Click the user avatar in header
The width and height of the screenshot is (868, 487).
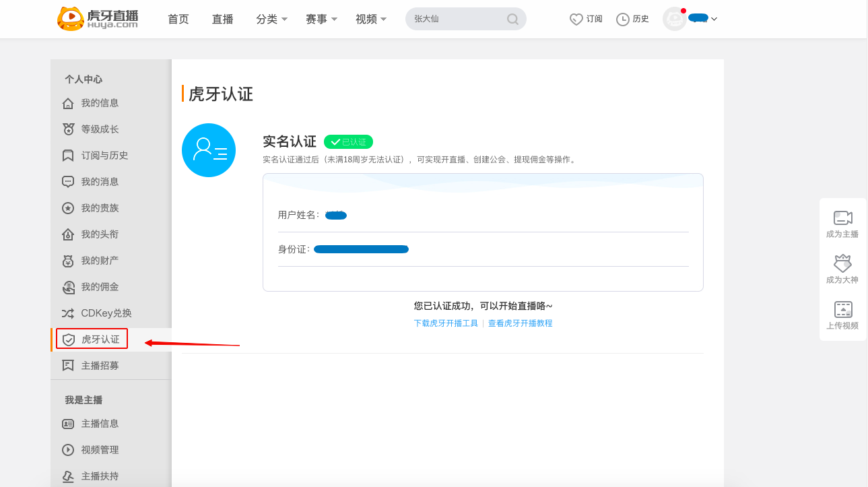(675, 19)
